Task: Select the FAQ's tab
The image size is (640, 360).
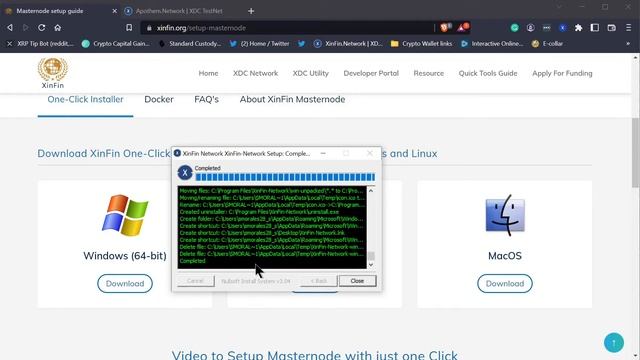Action: click(207, 100)
